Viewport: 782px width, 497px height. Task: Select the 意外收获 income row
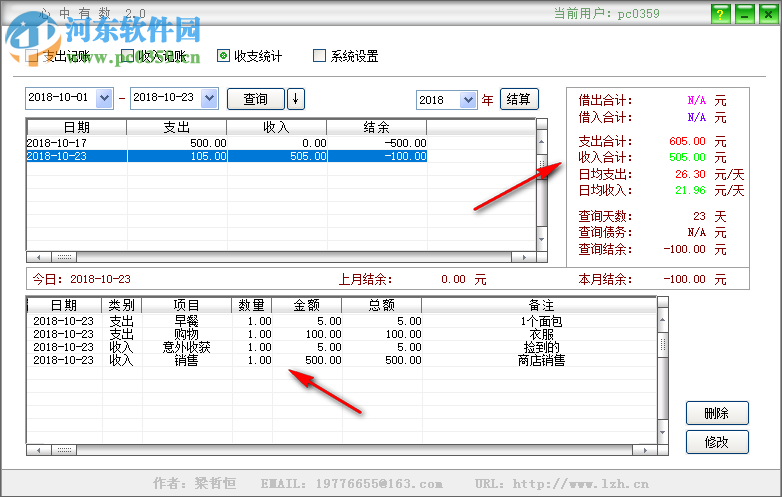[342, 347]
